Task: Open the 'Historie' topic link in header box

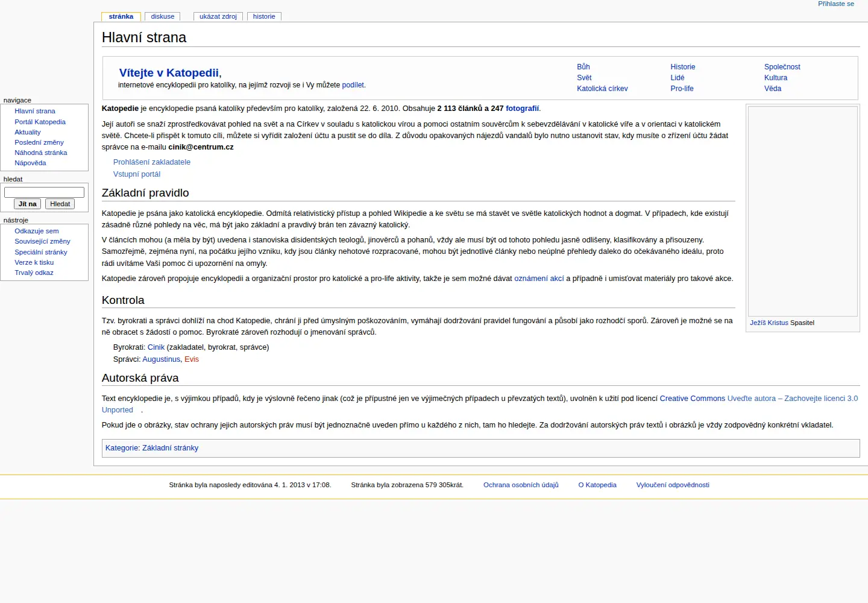Action: coord(683,67)
